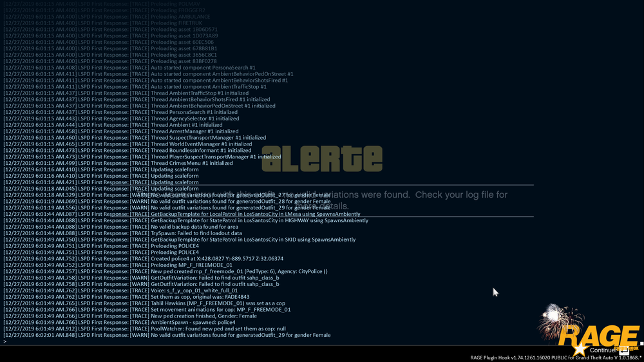644x362 pixels.
Task: Click 'Thread CrimesMenu #1 initialized' log line
Action: pos(118,163)
